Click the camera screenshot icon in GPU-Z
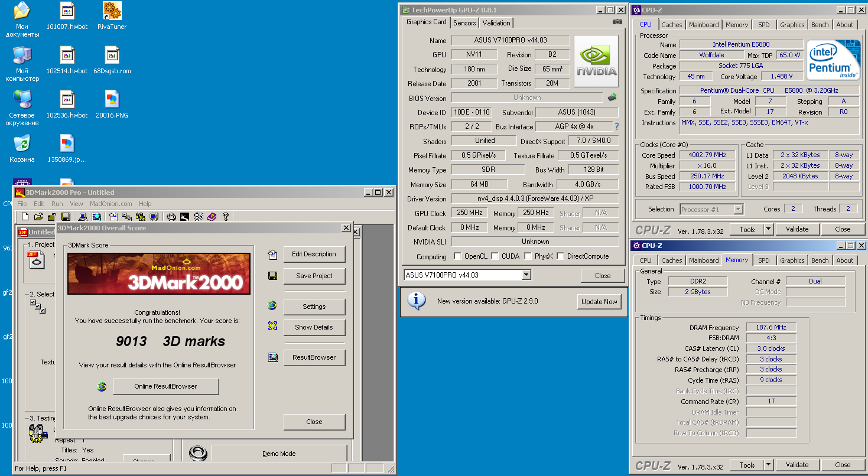 tap(617, 22)
